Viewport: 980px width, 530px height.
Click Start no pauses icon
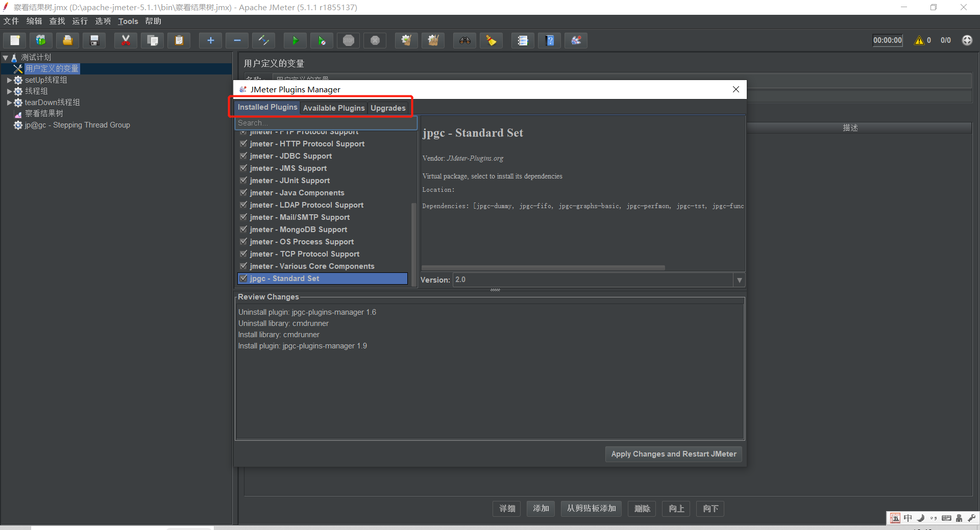pyautogui.click(x=322, y=40)
